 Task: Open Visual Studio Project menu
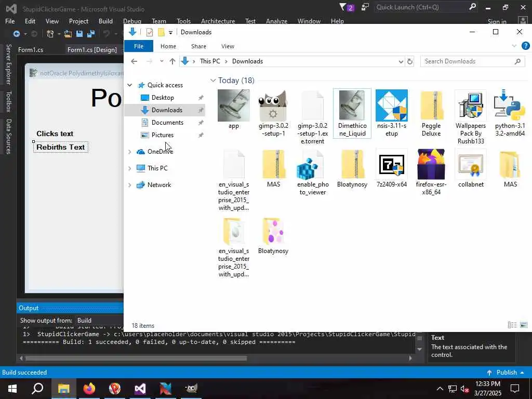(78, 21)
